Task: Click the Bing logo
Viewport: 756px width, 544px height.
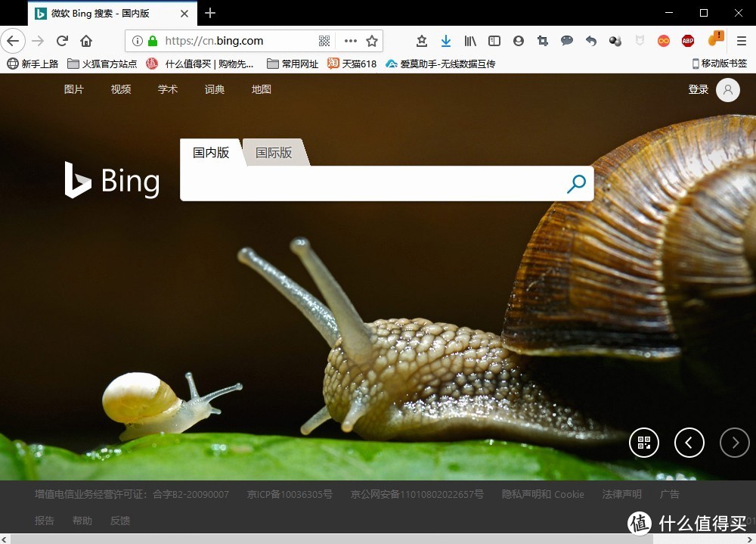Action: 112,181
